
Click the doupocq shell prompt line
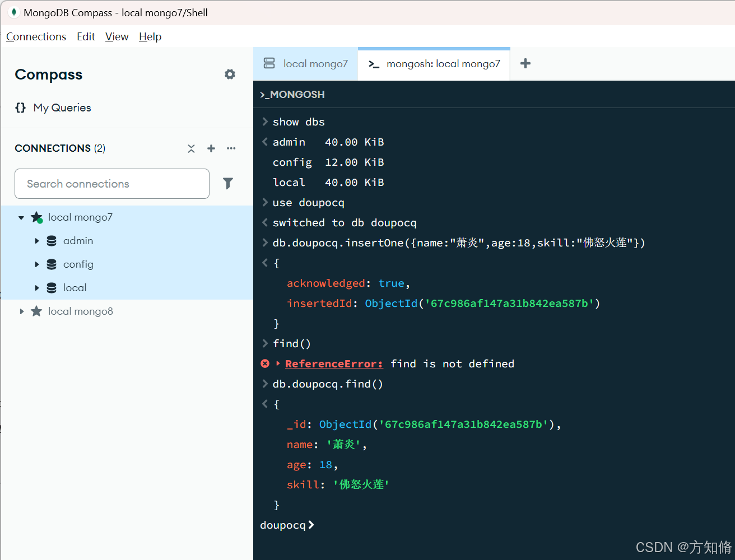tap(287, 525)
